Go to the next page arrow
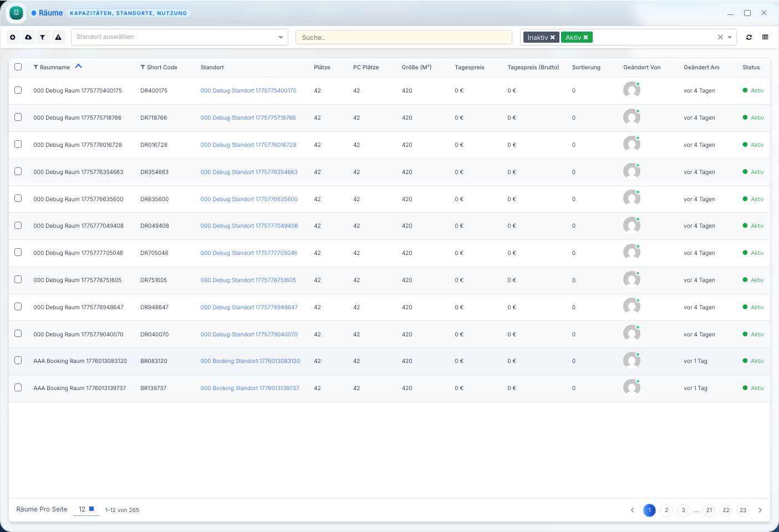Viewport: 779px width, 532px height. (760, 510)
